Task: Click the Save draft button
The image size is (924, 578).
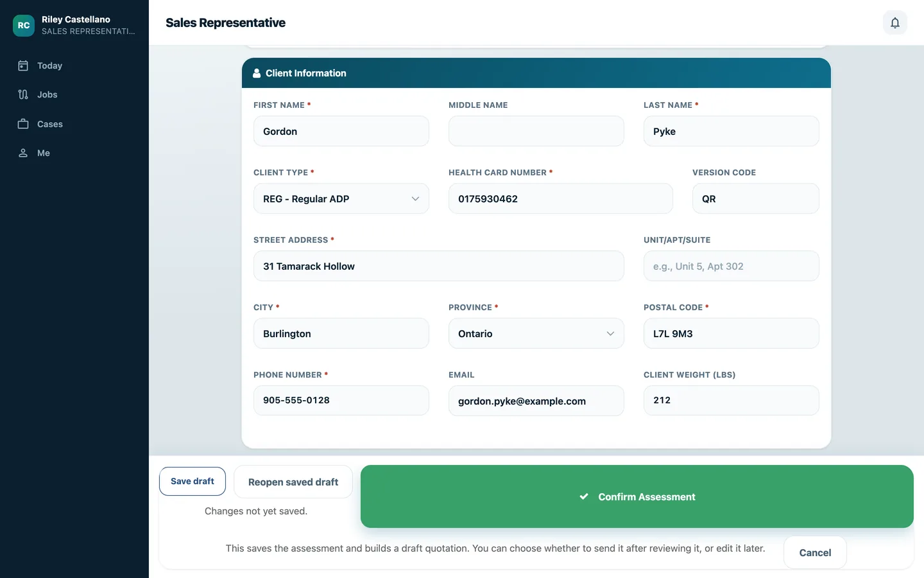Action: coord(193,481)
